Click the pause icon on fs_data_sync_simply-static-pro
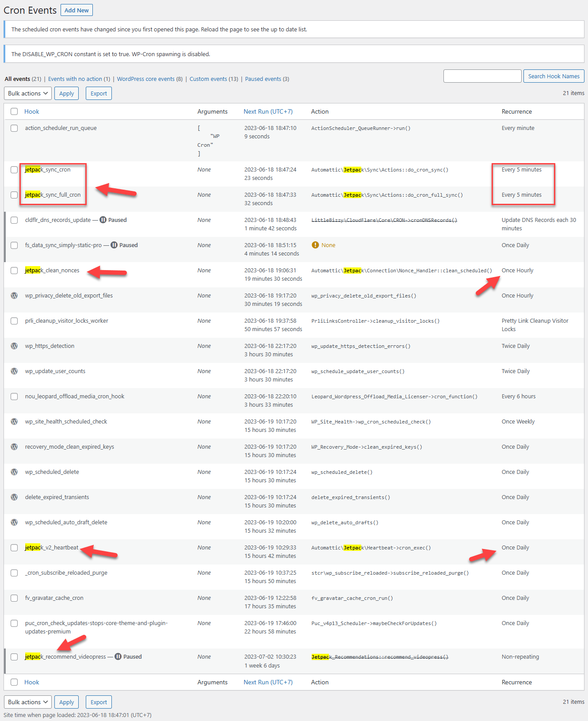This screenshot has height=721, width=588. coord(114,245)
